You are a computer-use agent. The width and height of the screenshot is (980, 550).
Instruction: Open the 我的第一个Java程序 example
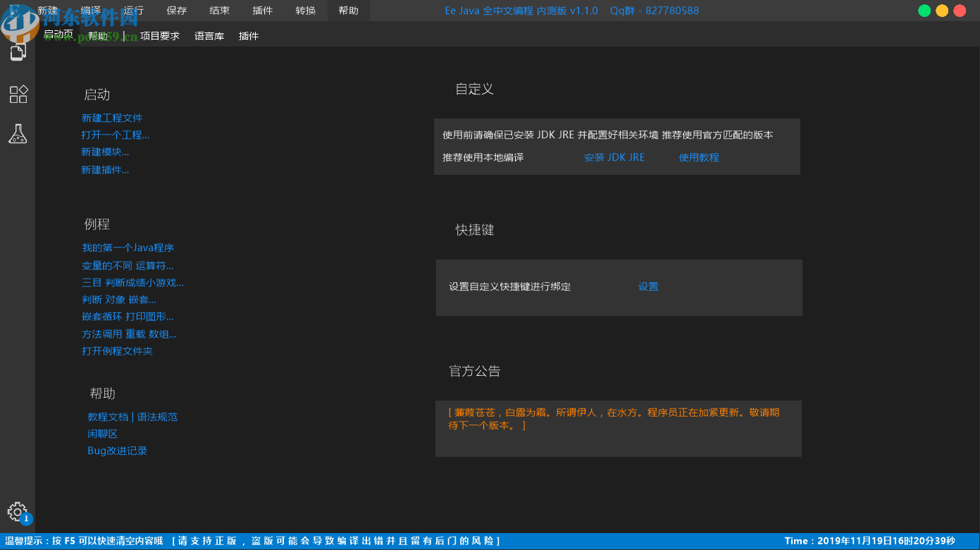tap(130, 248)
